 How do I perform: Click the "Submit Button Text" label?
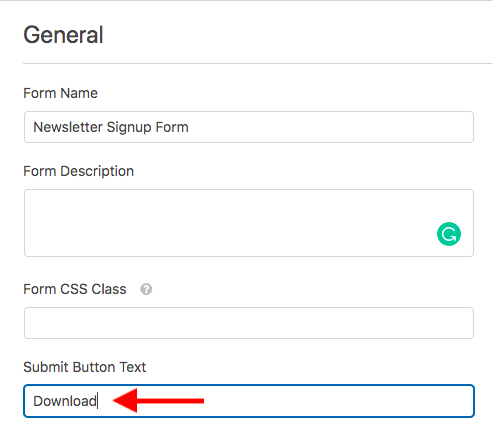(85, 367)
